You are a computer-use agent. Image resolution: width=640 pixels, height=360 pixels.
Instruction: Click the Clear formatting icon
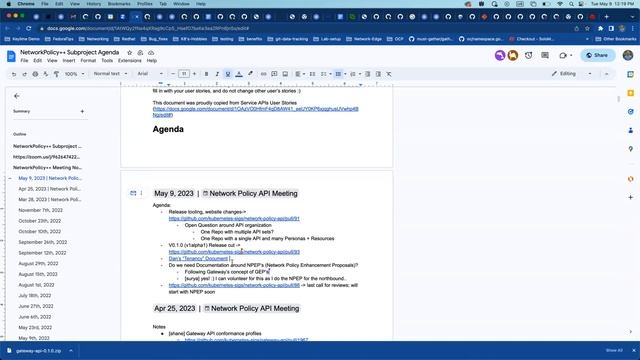click(x=389, y=74)
